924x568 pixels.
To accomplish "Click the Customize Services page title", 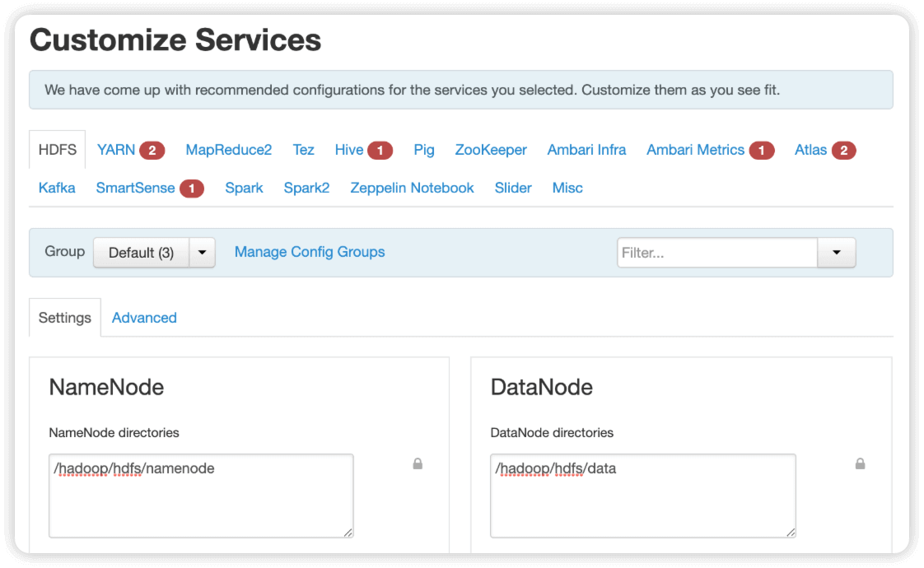I will click(x=175, y=40).
